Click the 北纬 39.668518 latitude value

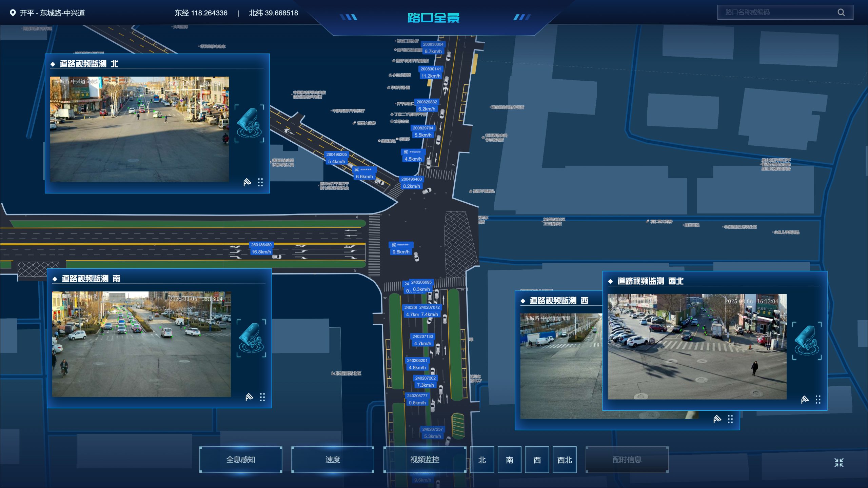click(x=273, y=13)
